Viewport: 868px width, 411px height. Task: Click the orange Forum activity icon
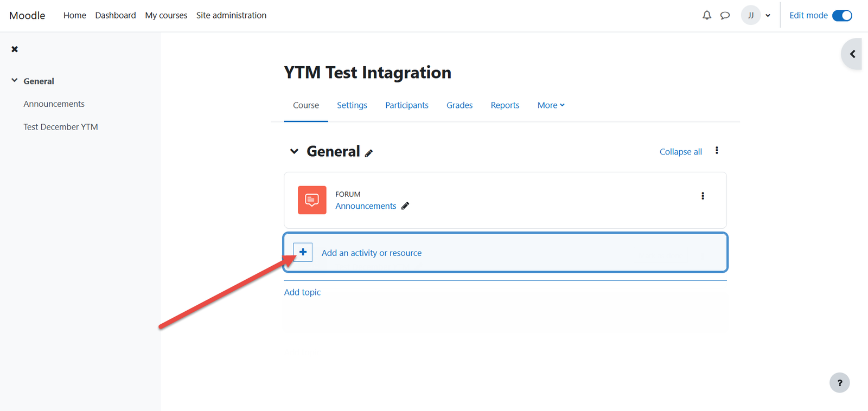point(312,200)
